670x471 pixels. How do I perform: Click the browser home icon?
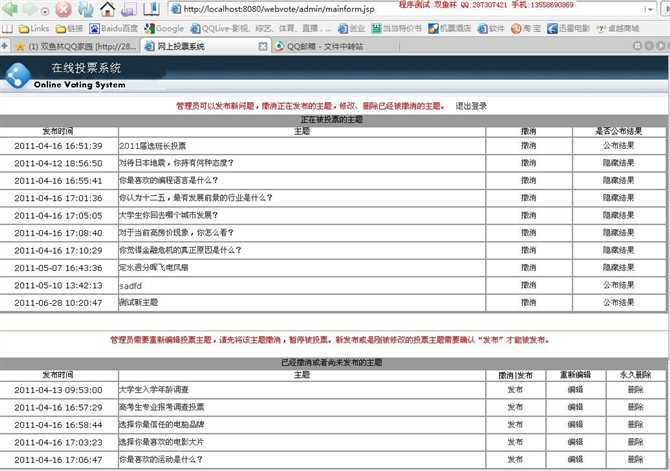pyautogui.click(x=107, y=9)
